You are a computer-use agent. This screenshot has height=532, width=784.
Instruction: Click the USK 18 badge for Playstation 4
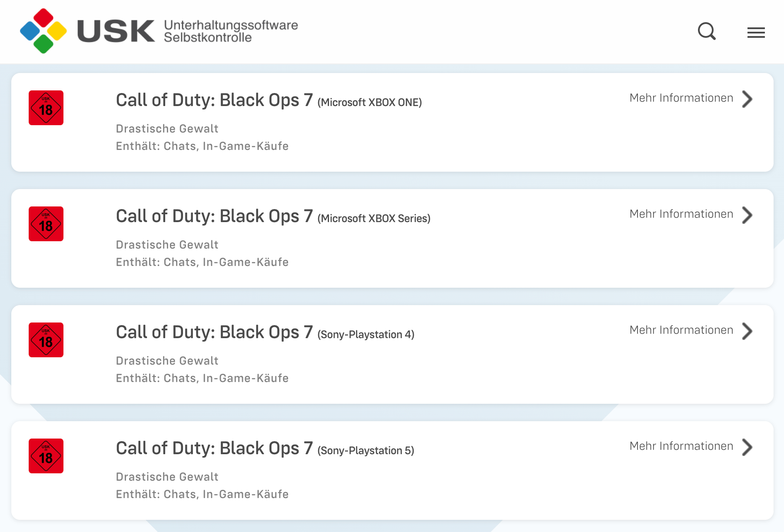pyautogui.click(x=46, y=340)
